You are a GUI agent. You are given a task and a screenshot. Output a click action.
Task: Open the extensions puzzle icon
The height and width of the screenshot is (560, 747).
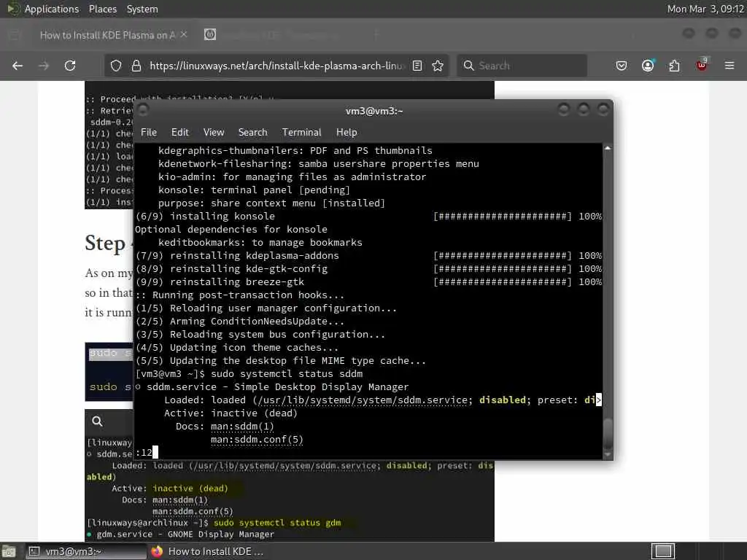click(x=675, y=66)
